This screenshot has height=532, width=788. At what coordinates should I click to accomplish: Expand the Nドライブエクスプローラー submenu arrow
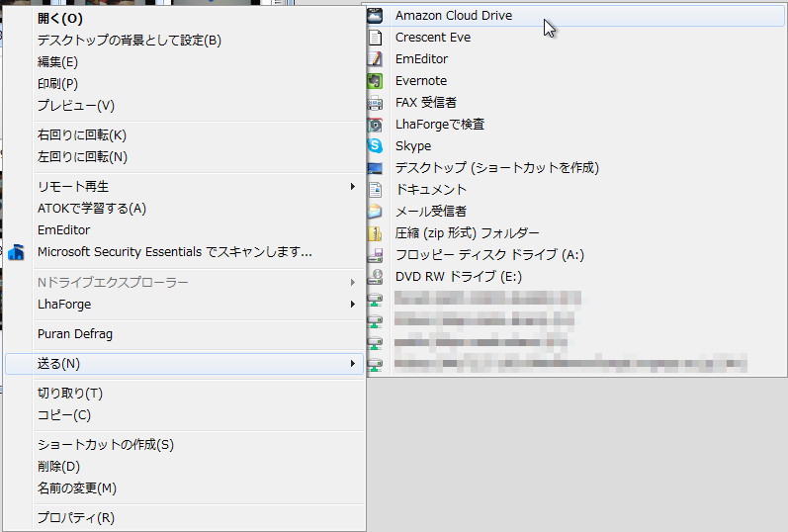(x=353, y=283)
